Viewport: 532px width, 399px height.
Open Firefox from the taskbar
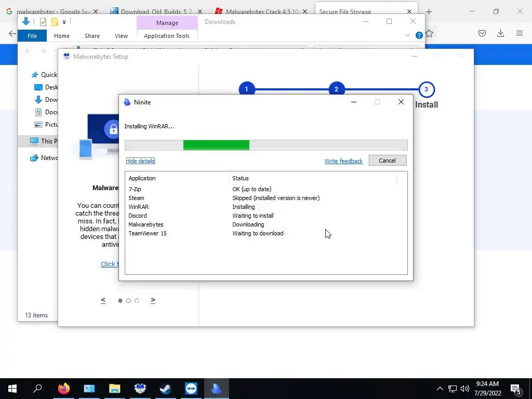click(64, 389)
